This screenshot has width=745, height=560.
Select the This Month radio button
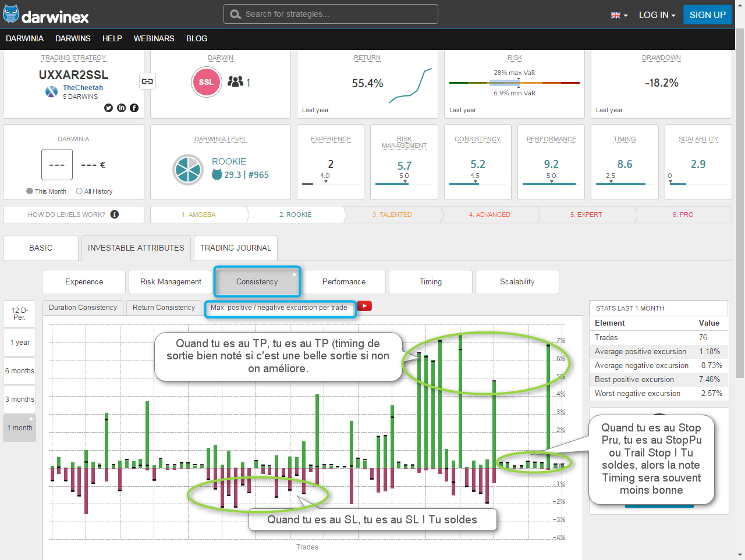(30, 191)
